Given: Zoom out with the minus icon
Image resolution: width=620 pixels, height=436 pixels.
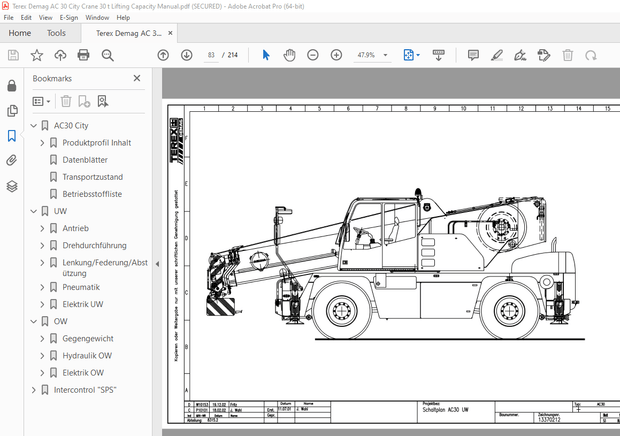Looking at the screenshot, I should [313, 55].
